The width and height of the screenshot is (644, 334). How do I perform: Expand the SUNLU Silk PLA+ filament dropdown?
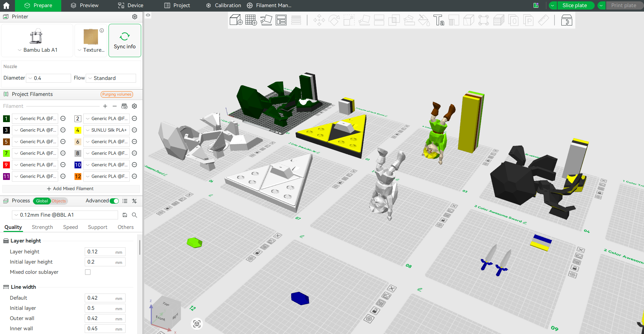[106, 130]
